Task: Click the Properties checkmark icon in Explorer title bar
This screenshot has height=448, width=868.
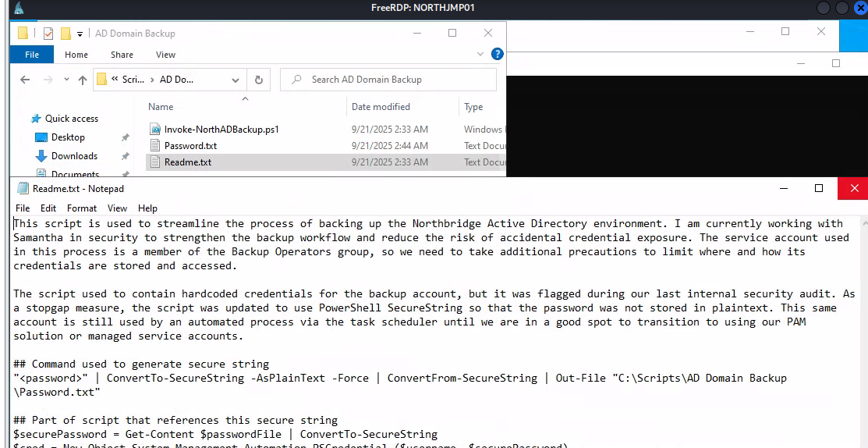Action: pyautogui.click(x=48, y=34)
